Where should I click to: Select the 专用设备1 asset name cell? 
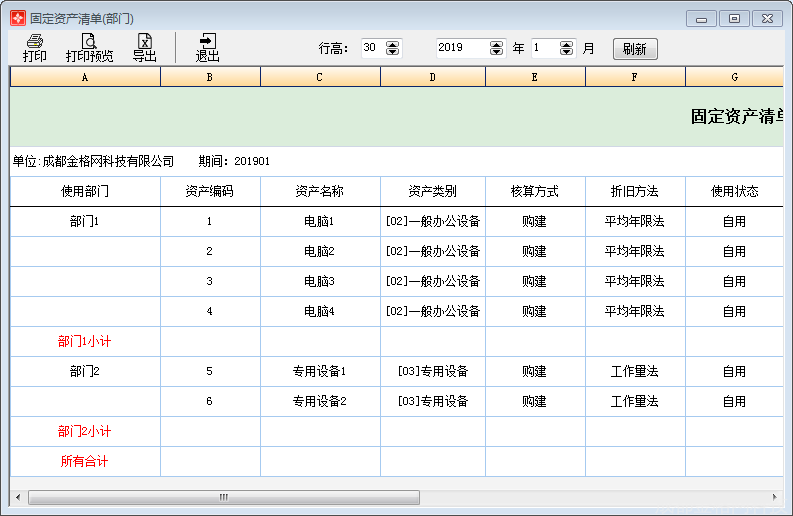[320, 372]
